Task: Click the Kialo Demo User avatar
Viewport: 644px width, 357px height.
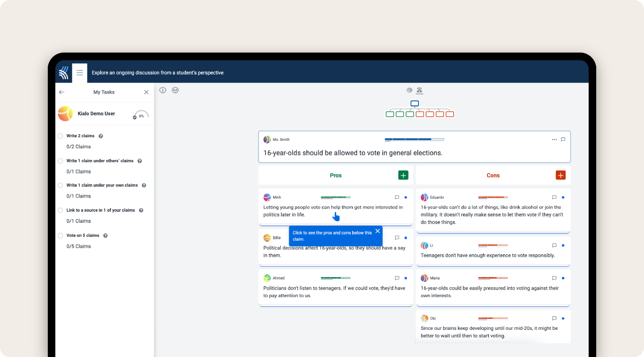Action: tap(65, 114)
